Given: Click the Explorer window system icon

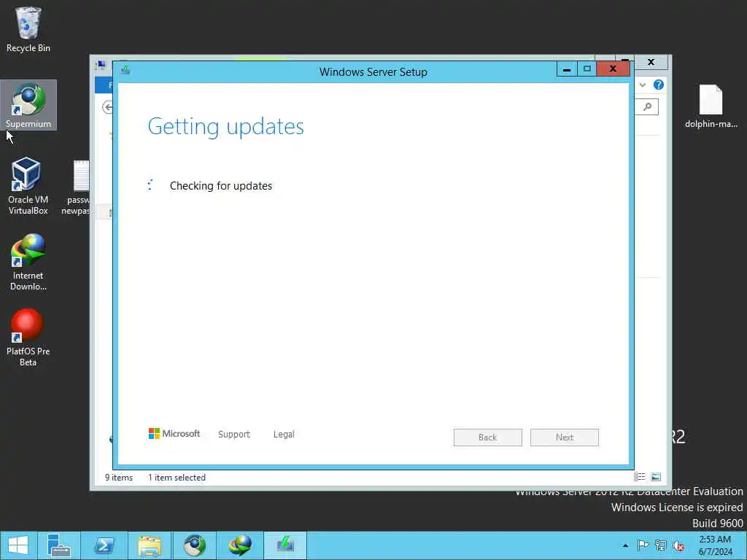Looking at the screenshot, I should 101,64.
